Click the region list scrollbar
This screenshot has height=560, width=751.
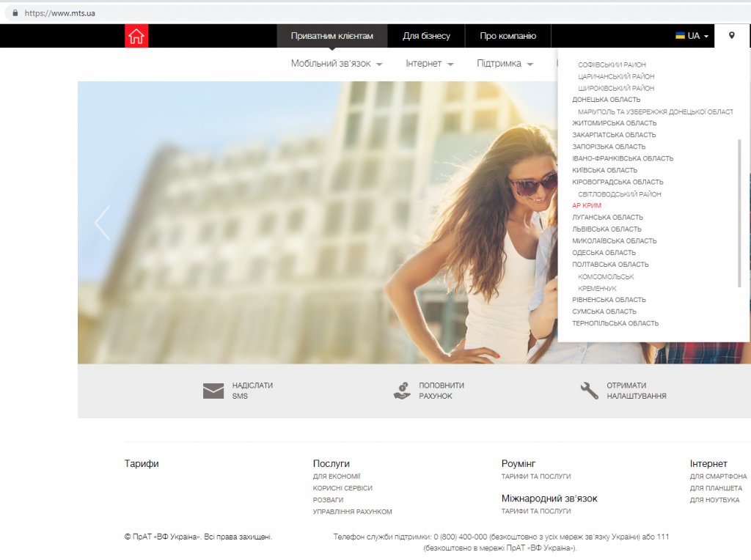click(739, 213)
